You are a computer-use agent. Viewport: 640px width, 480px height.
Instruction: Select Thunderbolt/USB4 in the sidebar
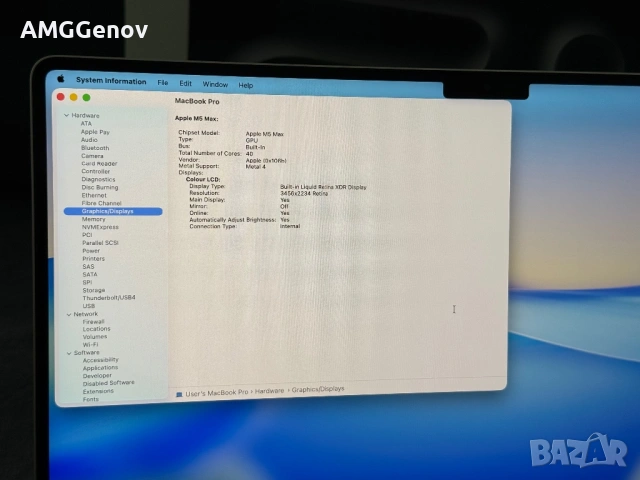(109, 298)
